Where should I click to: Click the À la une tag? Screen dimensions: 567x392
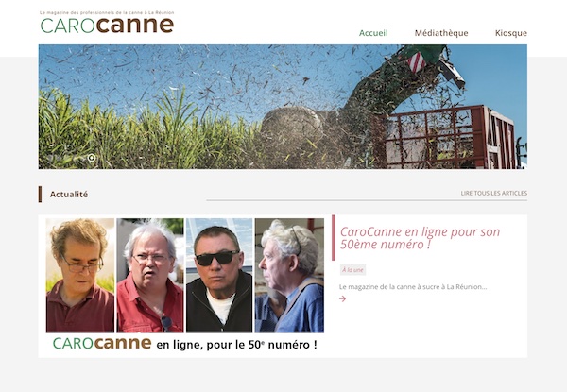352,270
